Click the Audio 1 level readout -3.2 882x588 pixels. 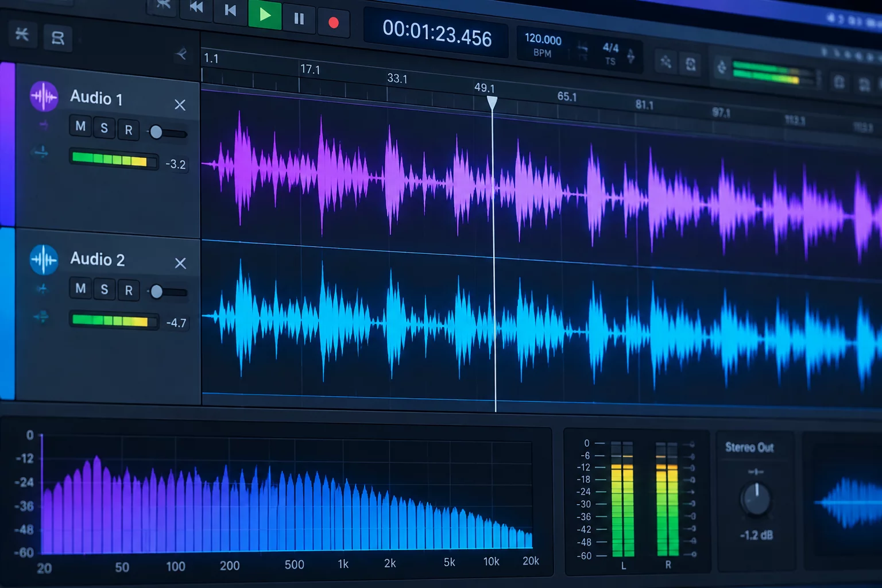coord(176,164)
